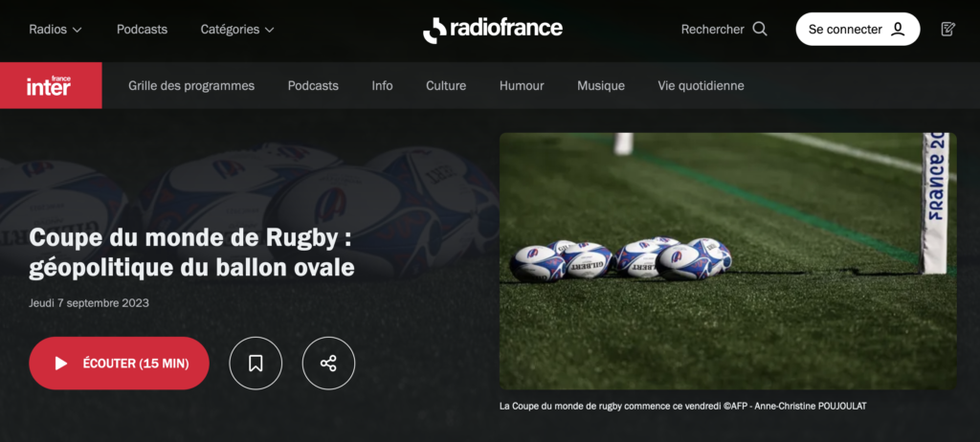The image size is (980, 442).
Task: Go to France Inter Podcasts tab
Action: pos(313,86)
